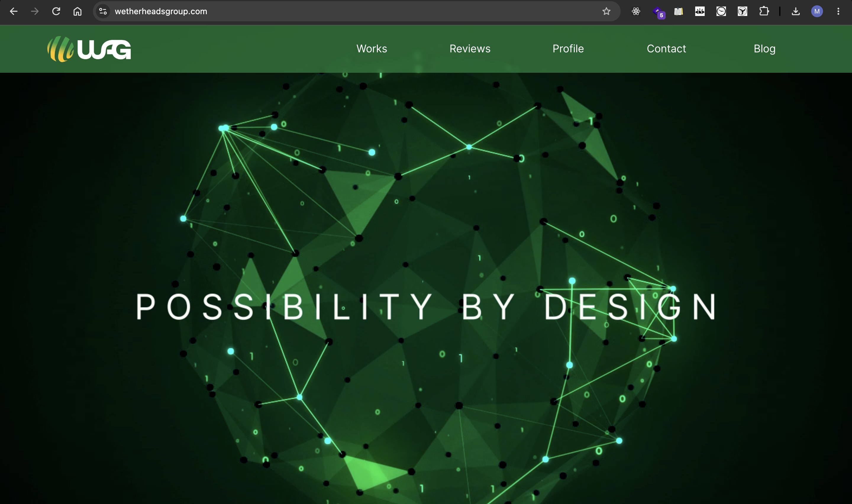This screenshot has width=852, height=504.
Task: Open the purple extension with badge 5
Action: coord(658,12)
